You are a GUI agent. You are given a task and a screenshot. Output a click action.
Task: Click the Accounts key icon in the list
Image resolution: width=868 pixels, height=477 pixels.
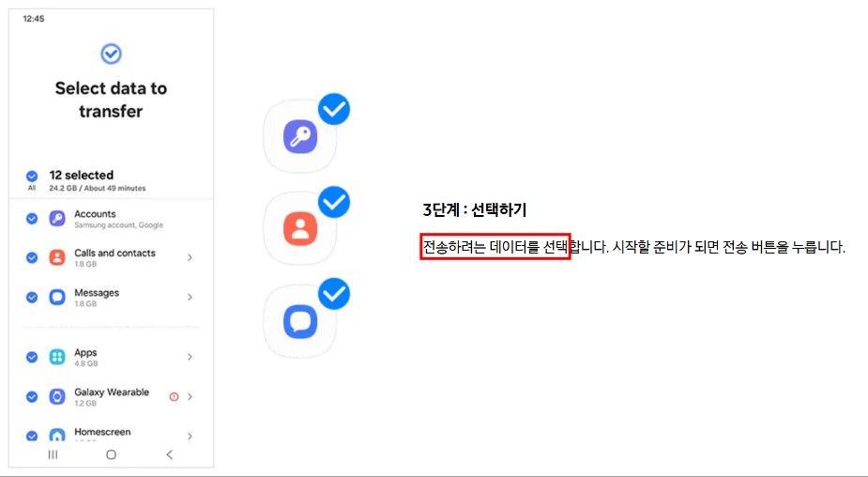coord(57,218)
